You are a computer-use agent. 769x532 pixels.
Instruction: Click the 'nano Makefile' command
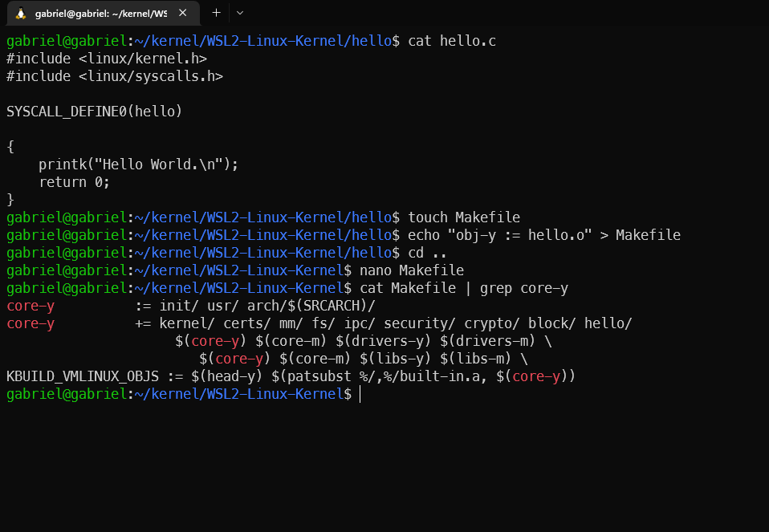tap(412, 270)
